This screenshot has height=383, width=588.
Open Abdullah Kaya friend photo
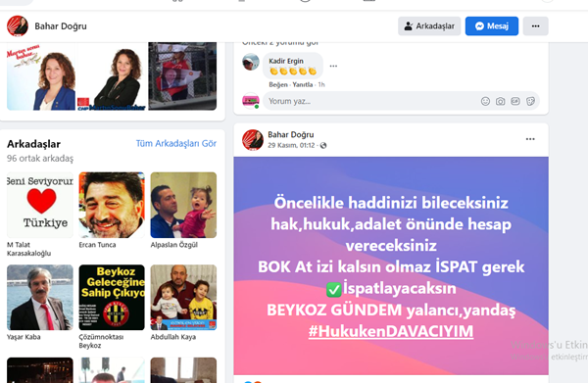(183, 298)
